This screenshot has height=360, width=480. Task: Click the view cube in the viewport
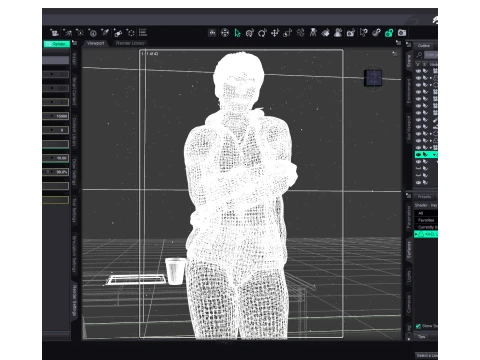[373, 78]
